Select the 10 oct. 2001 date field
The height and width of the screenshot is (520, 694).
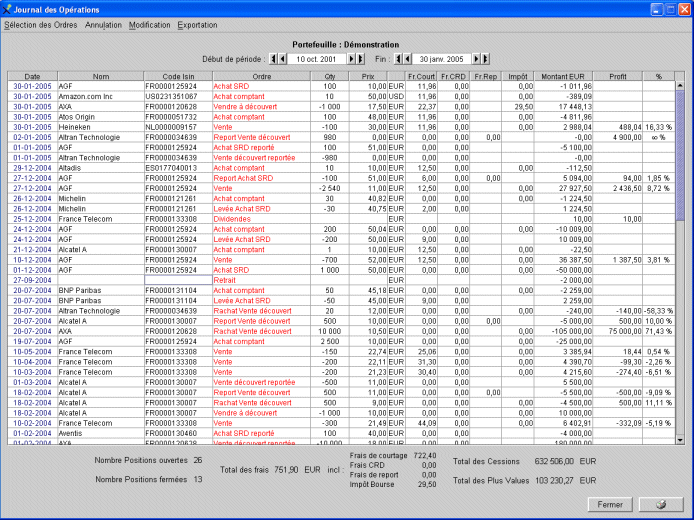click(x=314, y=59)
